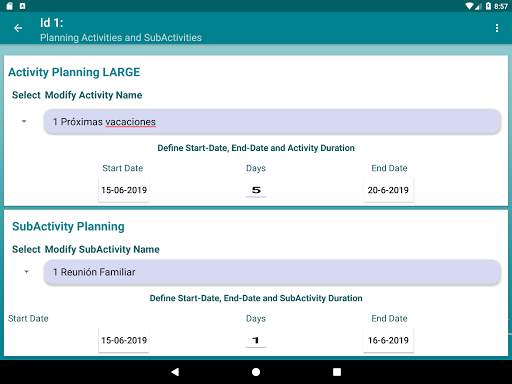Image resolution: width=512 pixels, height=384 pixels.
Task: Expand the subactivity name dropdown arrow
Action: click(x=26, y=272)
